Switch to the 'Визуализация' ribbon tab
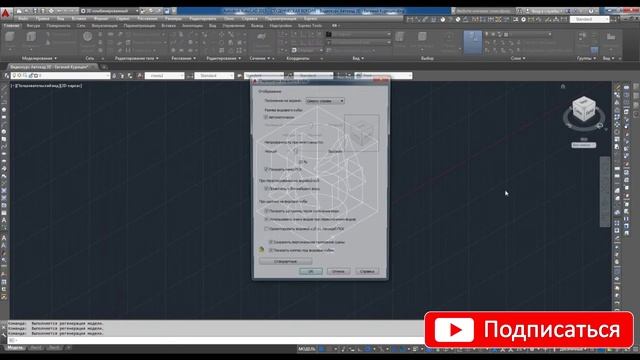640x360 pixels. pos(104,26)
